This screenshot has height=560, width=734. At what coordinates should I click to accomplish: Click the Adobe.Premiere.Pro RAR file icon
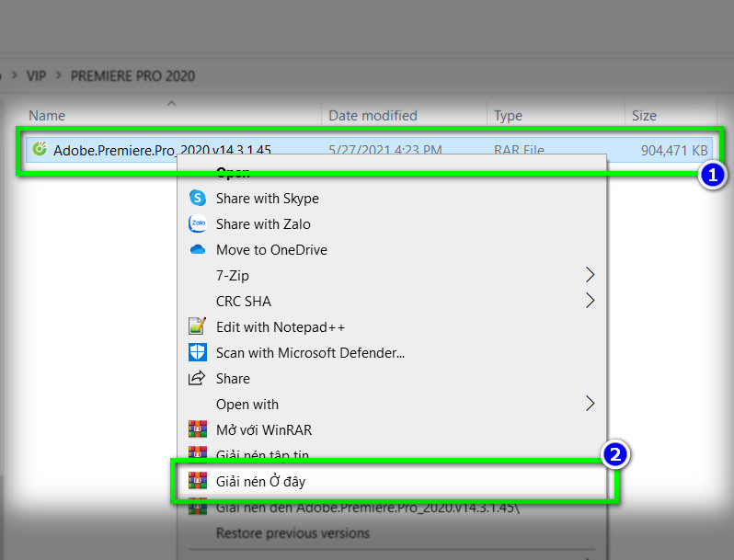point(40,149)
